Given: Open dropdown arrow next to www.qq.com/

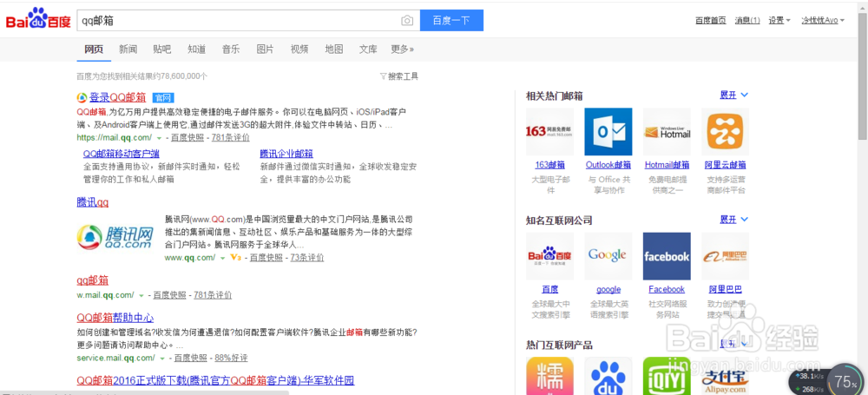Looking at the screenshot, I should pos(222,258).
